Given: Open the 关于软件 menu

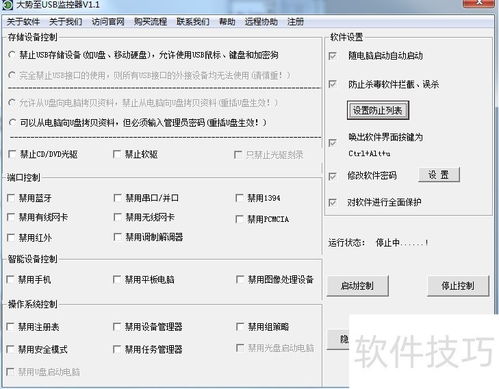Looking at the screenshot, I should [x=23, y=22].
